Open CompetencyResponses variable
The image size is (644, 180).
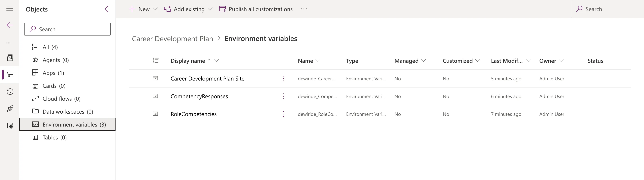point(199,96)
